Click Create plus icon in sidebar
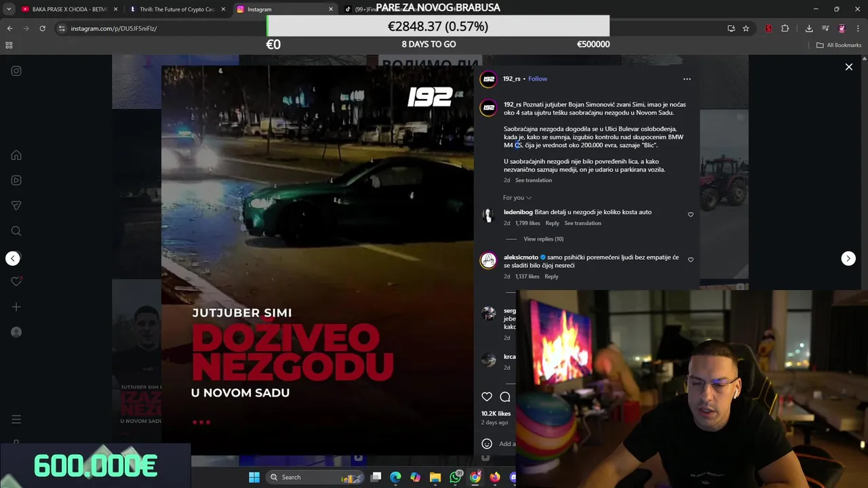The height and width of the screenshot is (488, 868). 16,307
